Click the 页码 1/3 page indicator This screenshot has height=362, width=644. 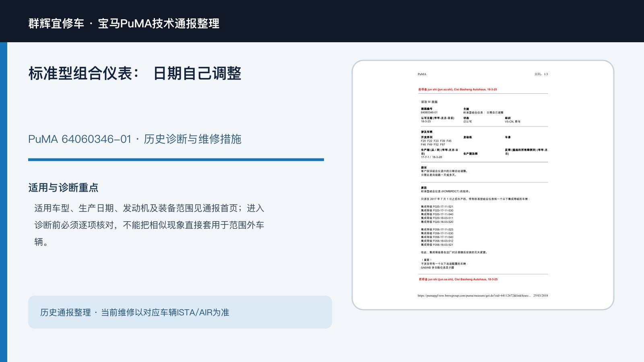click(541, 74)
